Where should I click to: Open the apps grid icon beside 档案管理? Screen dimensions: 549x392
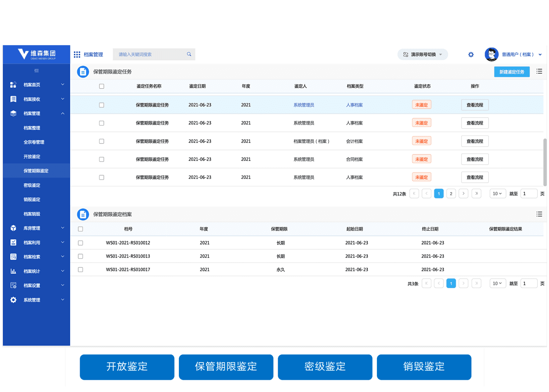77,54
